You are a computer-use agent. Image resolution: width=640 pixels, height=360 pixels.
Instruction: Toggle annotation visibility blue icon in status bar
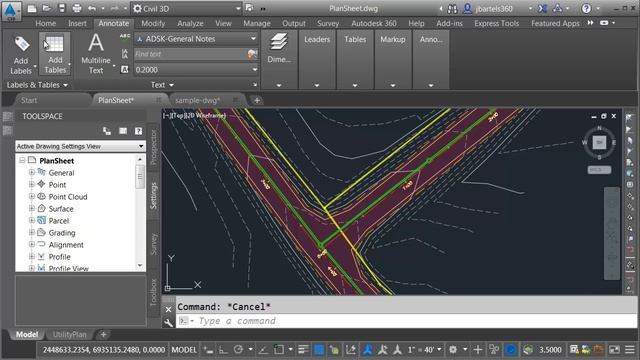click(x=368, y=350)
